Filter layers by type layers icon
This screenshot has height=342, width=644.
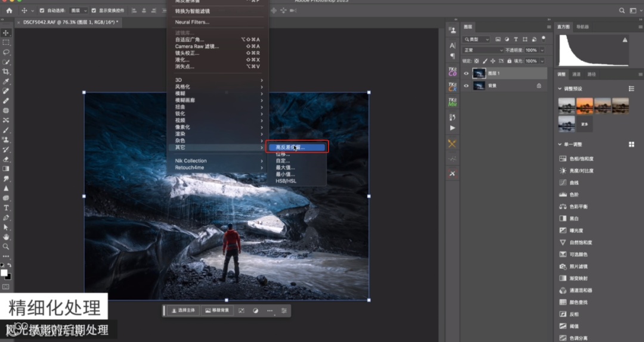(516, 39)
